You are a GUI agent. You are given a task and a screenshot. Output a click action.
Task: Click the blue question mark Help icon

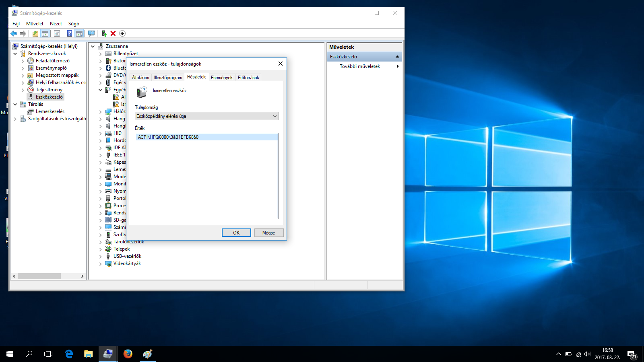(70, 33)
